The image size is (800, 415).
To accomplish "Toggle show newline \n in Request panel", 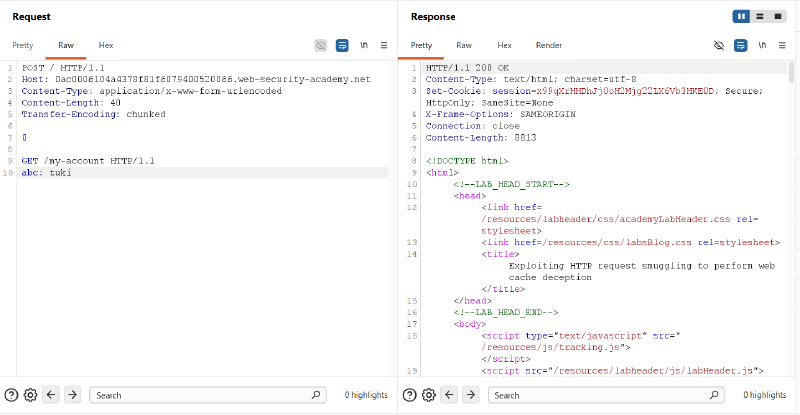I will click(x=364, y=45).
